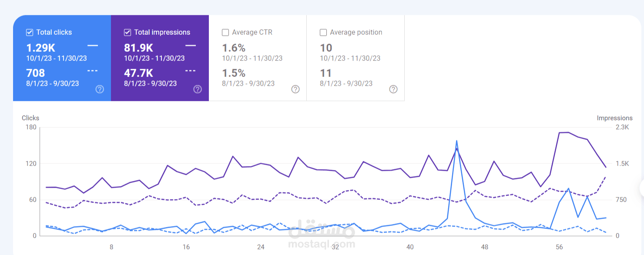Enable the Average CTR checkbox

tap(225, 32)
